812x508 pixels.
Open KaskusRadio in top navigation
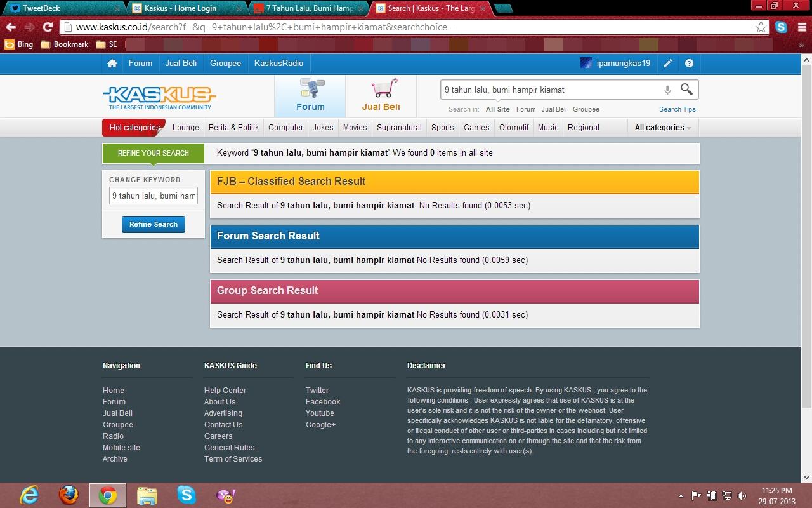[278, 63]
